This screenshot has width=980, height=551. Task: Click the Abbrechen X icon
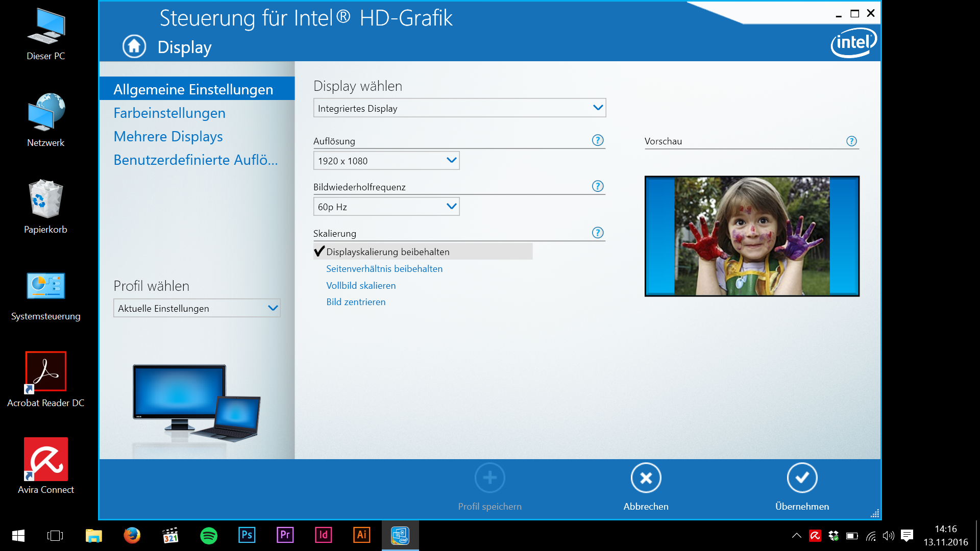(x=646, y=478)
